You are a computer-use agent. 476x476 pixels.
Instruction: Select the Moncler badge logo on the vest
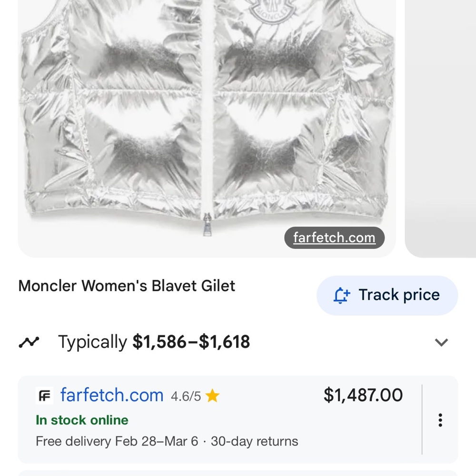(271, 10)
